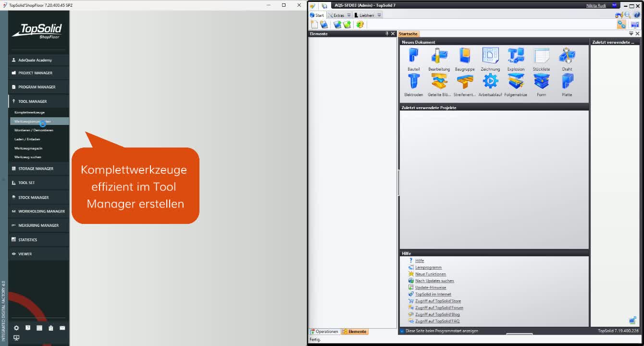
Task: Open TopSolid im Internet link
Action: click(433, 294)
